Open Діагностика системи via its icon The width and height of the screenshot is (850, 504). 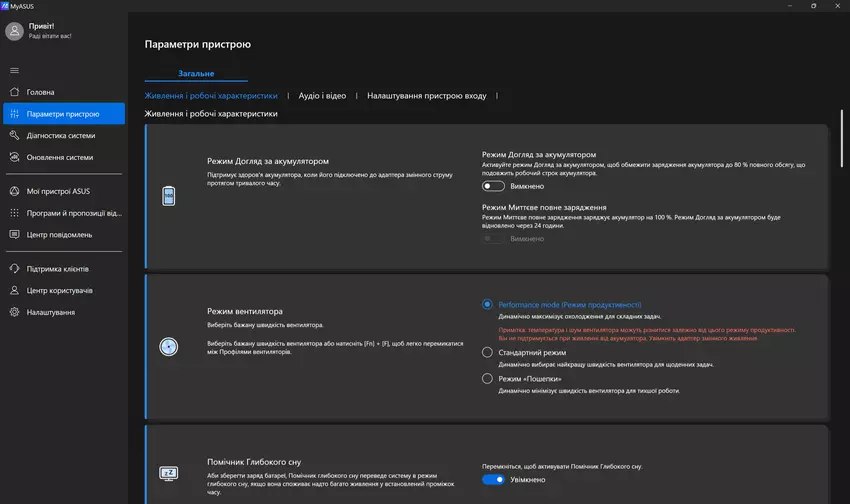[x=14, y=135]
